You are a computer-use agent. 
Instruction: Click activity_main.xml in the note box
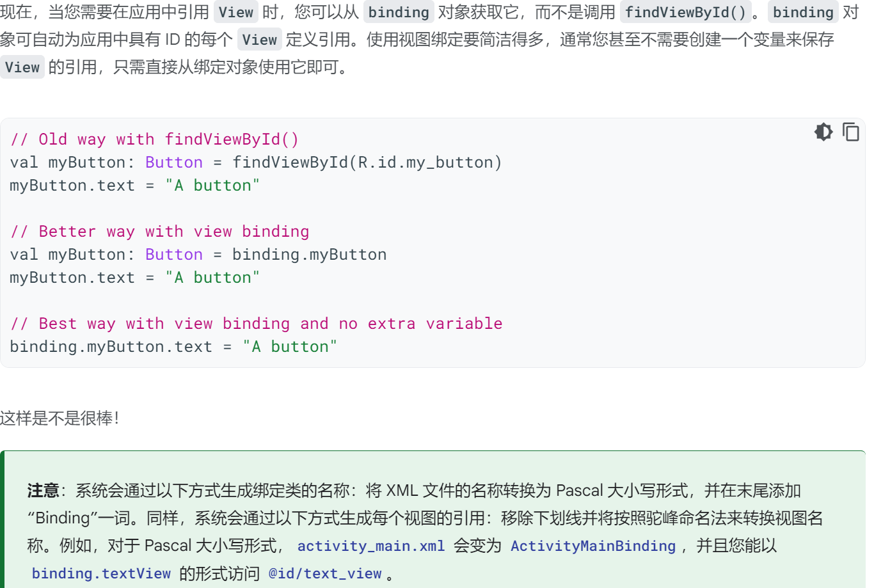pos(371,546)
